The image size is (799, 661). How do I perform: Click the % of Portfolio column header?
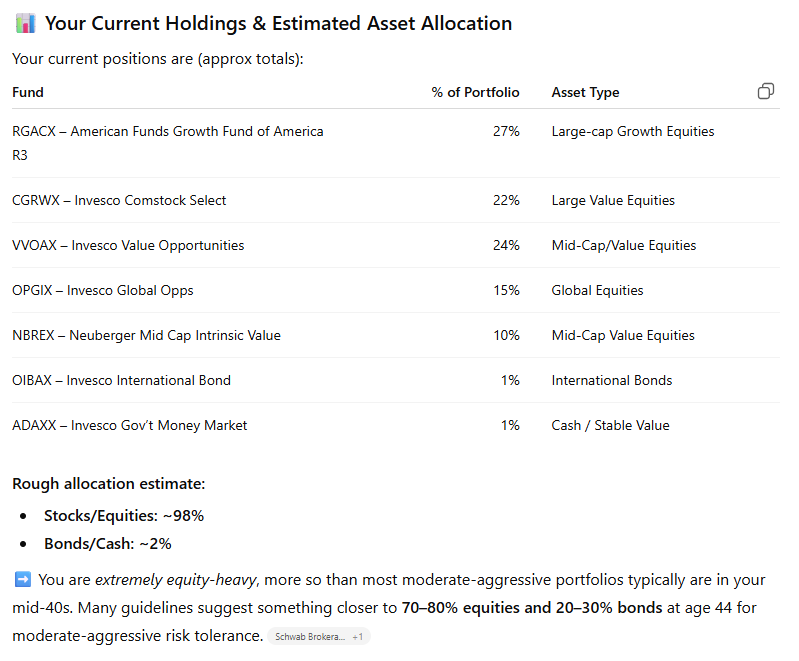coord(475,92)
